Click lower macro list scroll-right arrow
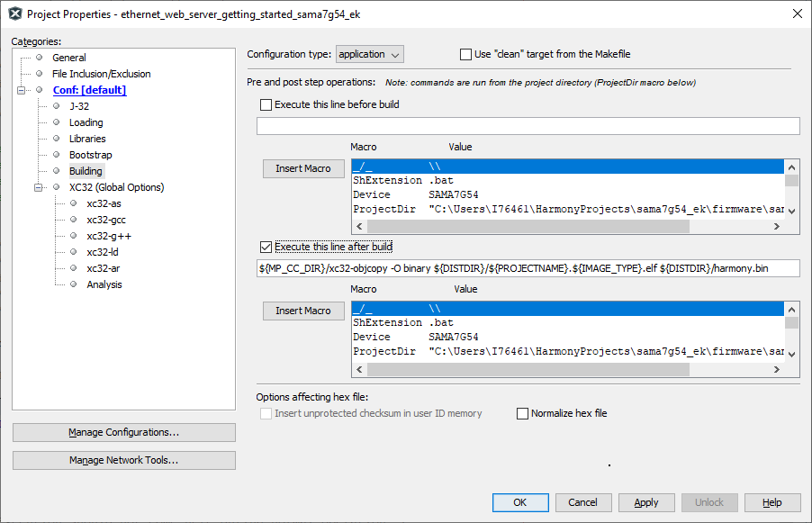This screenshot has width=812, height=523. [776, 369]
